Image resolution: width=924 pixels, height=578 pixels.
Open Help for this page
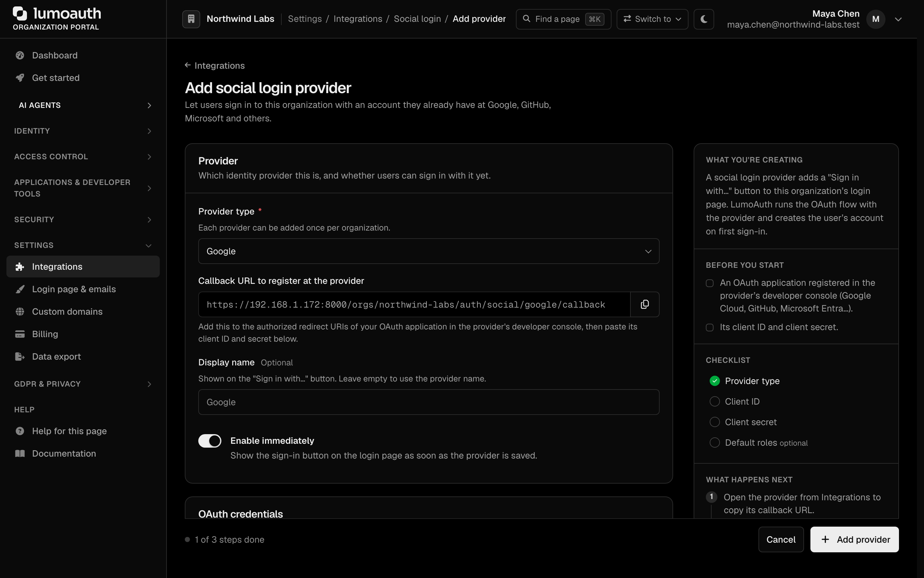(83, 431)
